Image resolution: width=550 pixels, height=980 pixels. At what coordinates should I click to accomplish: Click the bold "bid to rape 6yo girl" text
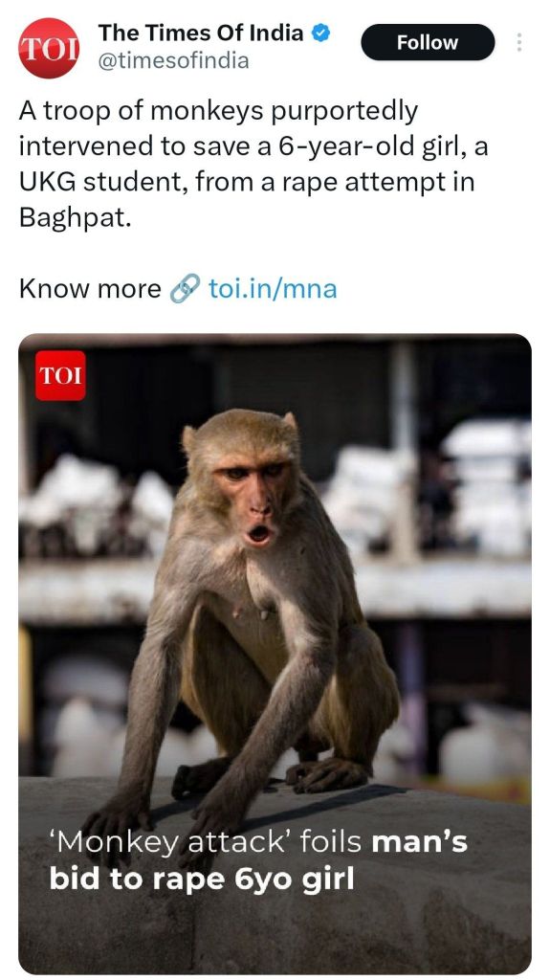point(201,879)
